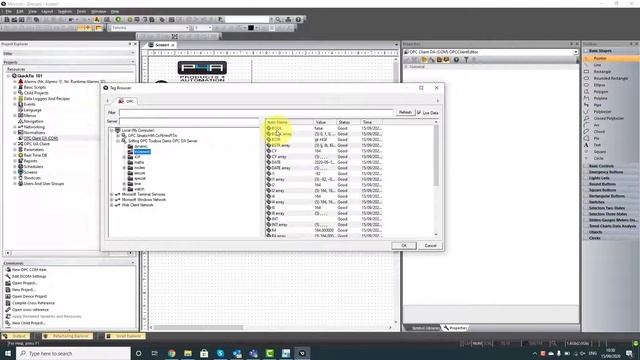The image size is (640, 360).
Task: Click Cancel in Tag Browser
Action: [430, 246]
